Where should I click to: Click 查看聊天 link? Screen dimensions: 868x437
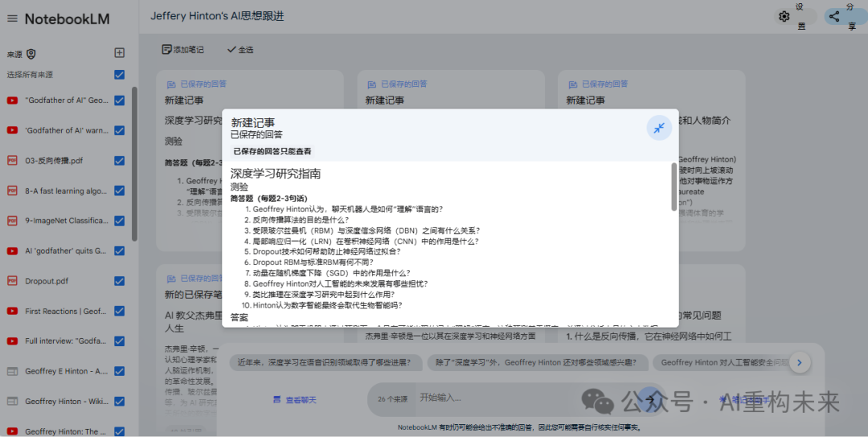(x=294, y=399)
